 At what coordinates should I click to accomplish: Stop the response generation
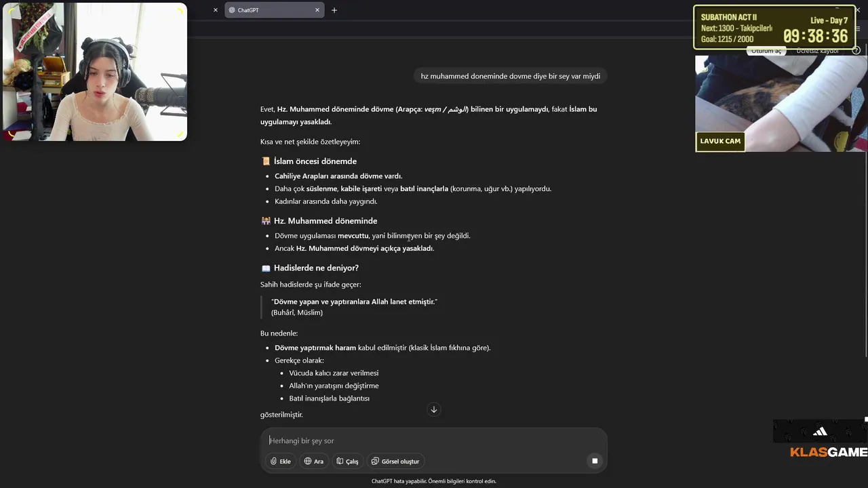(x=595, y=461)
